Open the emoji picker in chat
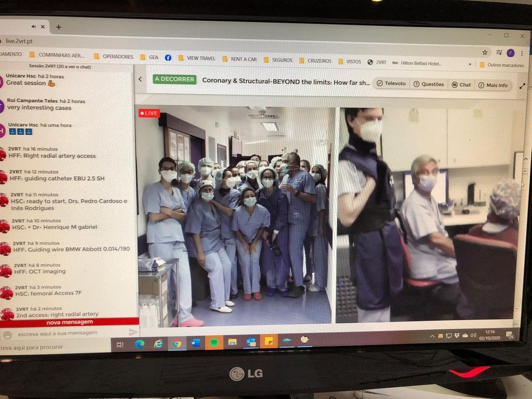 pyautogui.click(x=7, y=335)
